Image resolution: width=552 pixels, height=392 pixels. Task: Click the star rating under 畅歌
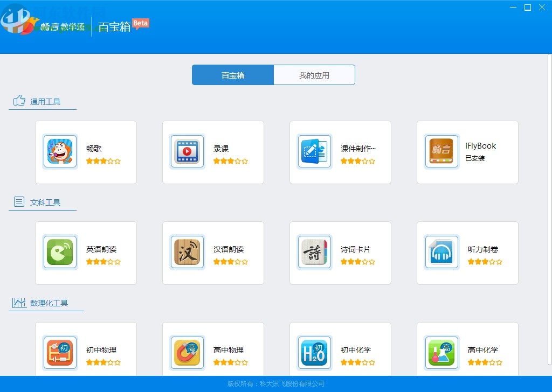click(x=103, y=161)
